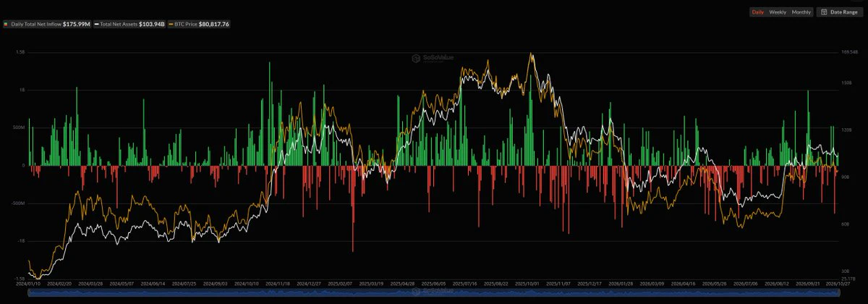The width and height of the screenshot is (868, 304).
Task: Click the 90B right axis label
Action: 844,177
